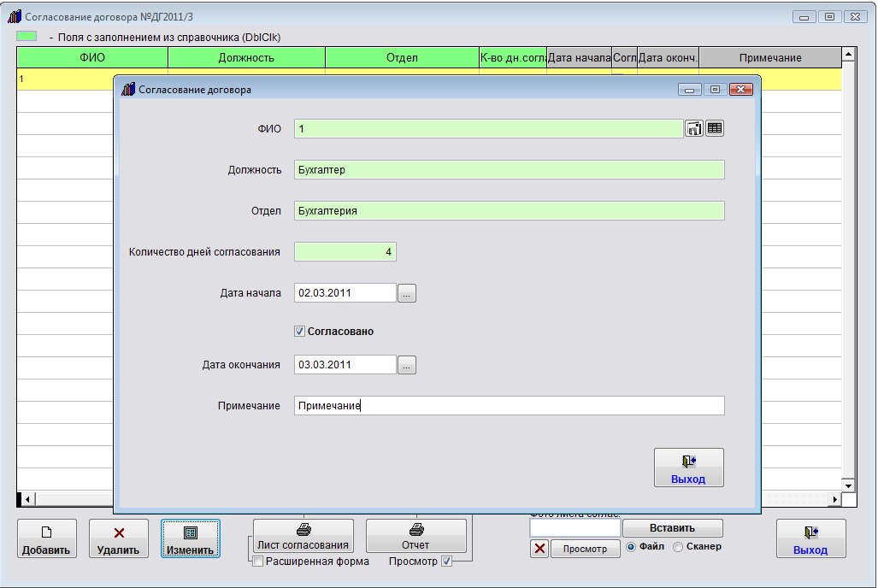
Task: Click photo file path input field
Action: click(575, 528)
